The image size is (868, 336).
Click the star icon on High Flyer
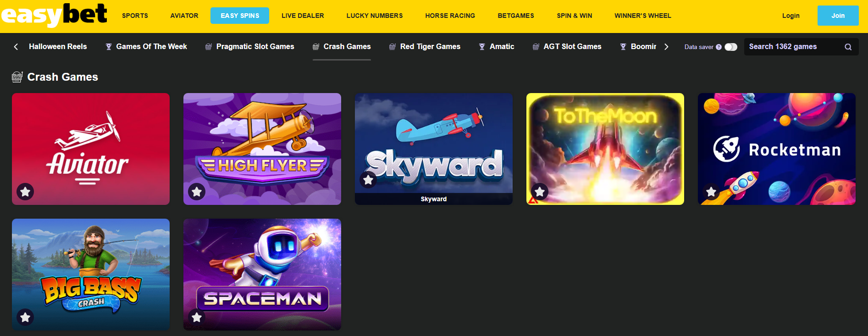(x=197, y=192)
